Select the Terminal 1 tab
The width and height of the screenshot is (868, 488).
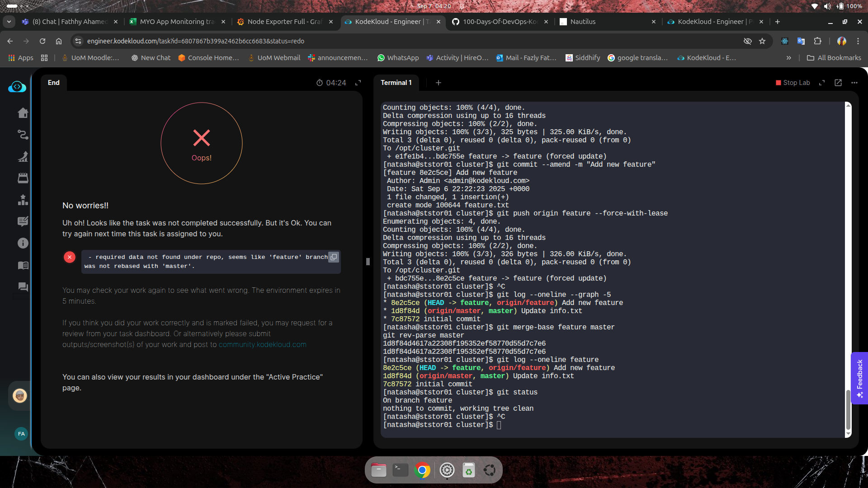pos(396,83)
